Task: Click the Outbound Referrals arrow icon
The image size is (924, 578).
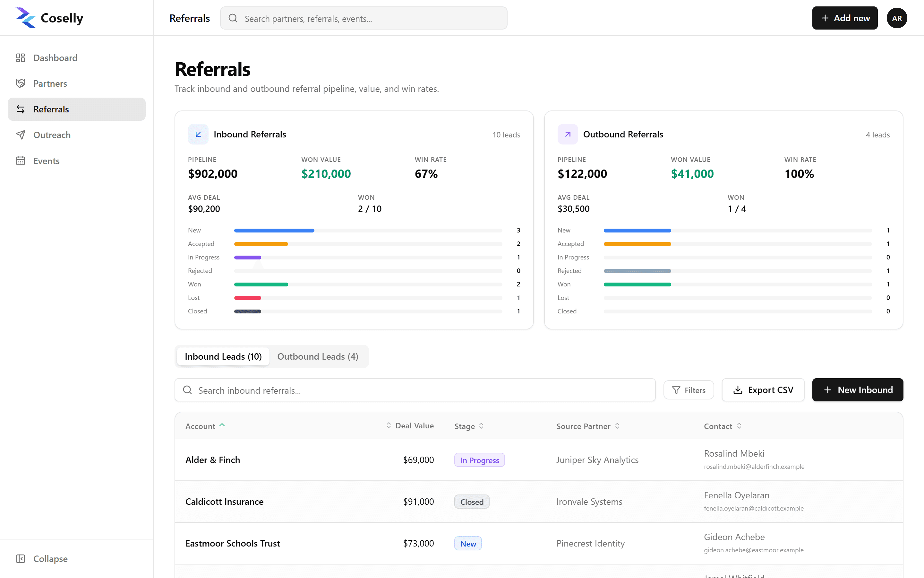Action: point(568,134)
